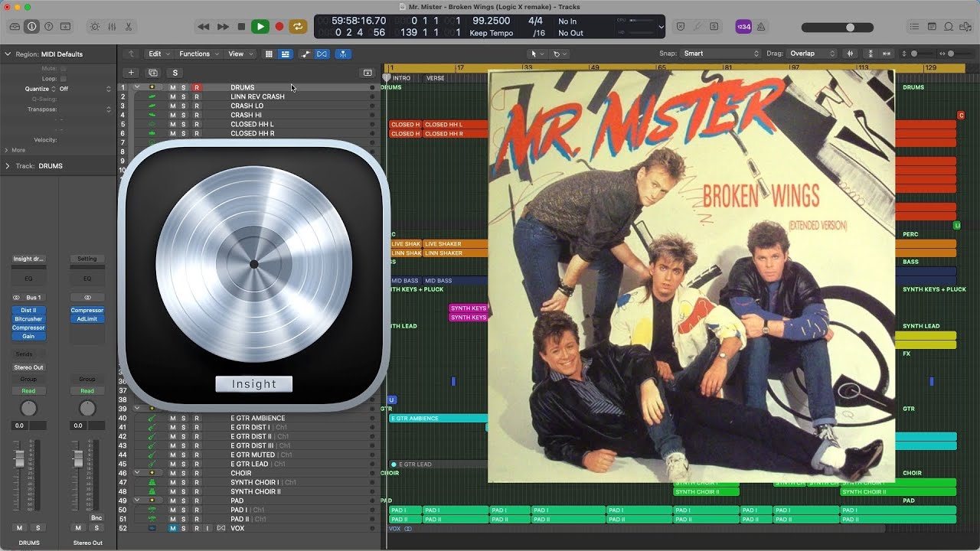Expand the Track DRUMS disclosure triangle

click(x=8, y=166)
